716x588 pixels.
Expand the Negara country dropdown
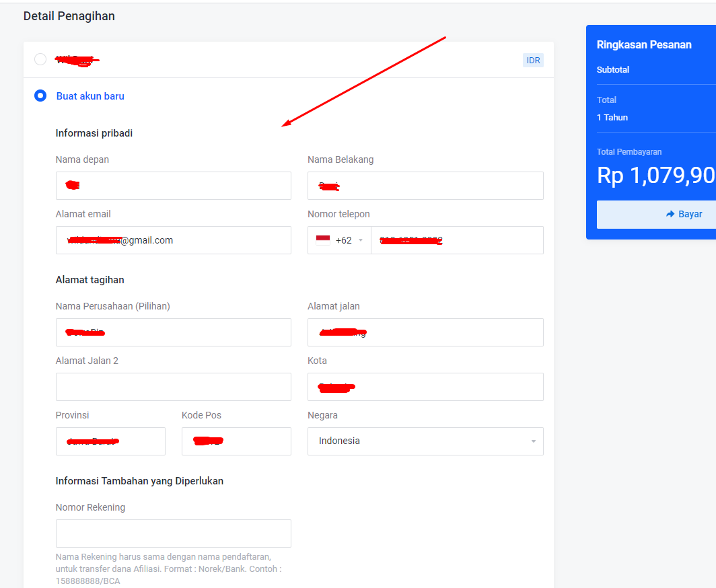point(533,441)
